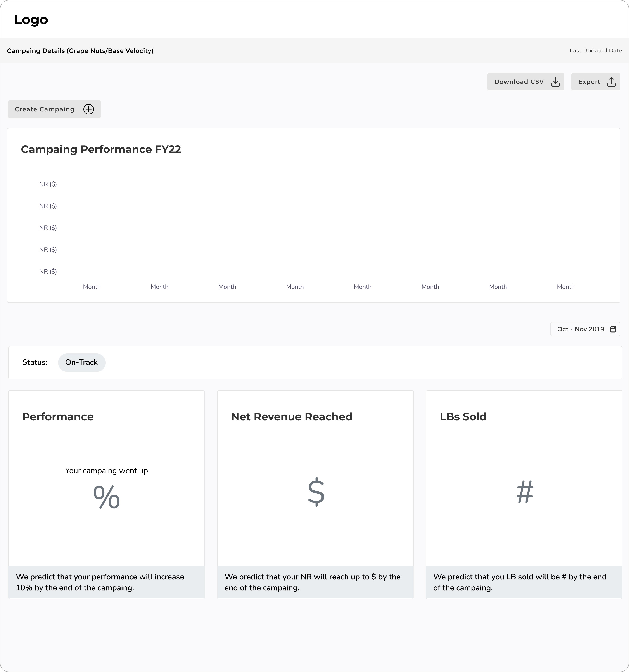Click the Create Campaing button
The image size is (629, 672).
pyautogui.click(x=54, y=109)
